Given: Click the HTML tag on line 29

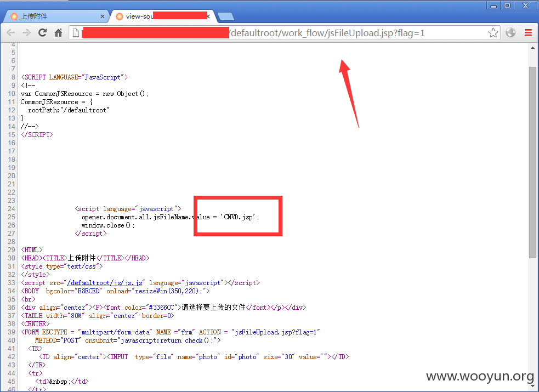Looking at the screenshot, I should [32, 250].
